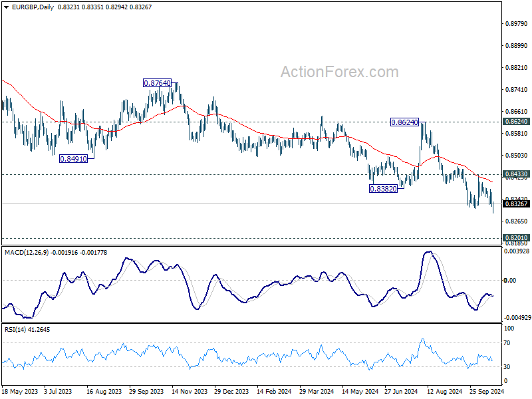Click the 25 Sep 2024 date label

tap(487, 392)
